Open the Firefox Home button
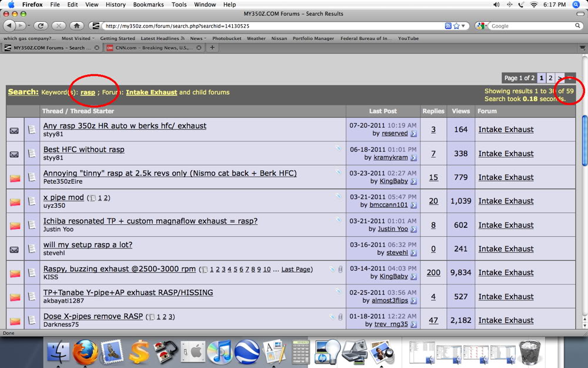This screenshot has width=588, height=368. coord(76,25)
